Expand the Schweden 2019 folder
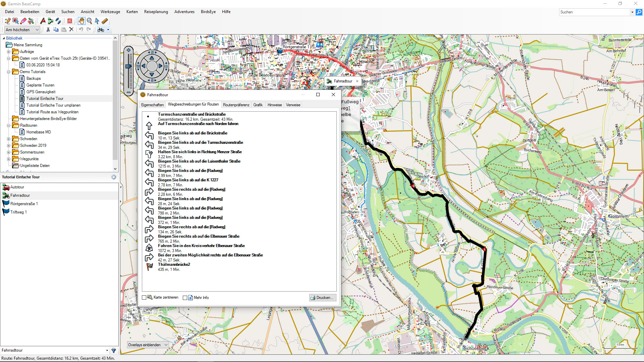 coord(9,145)
